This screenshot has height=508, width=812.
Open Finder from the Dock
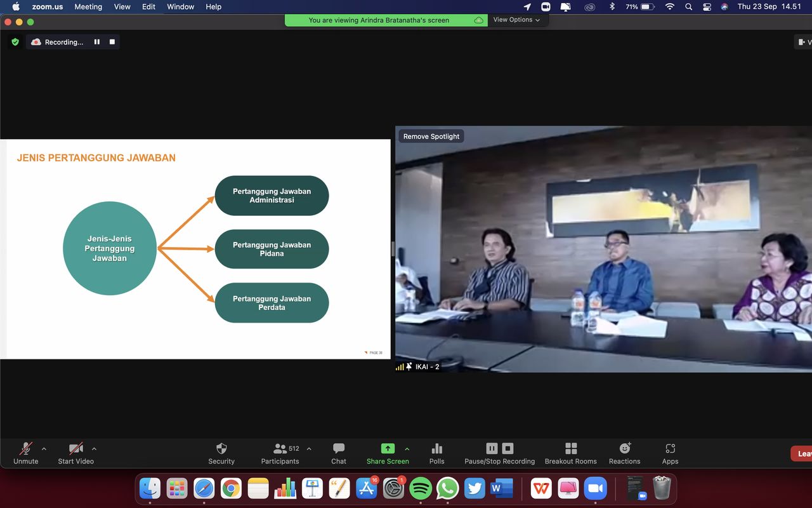click(150, 488)
